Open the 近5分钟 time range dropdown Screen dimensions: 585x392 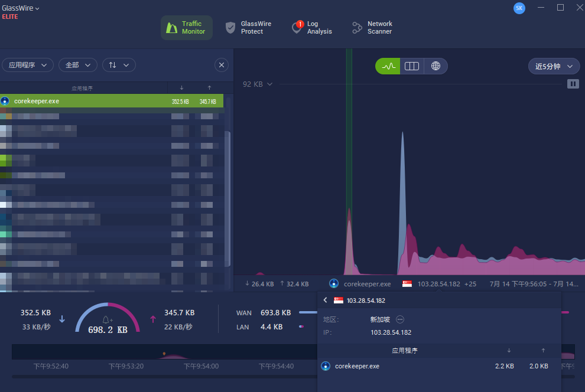click(554, 66)
